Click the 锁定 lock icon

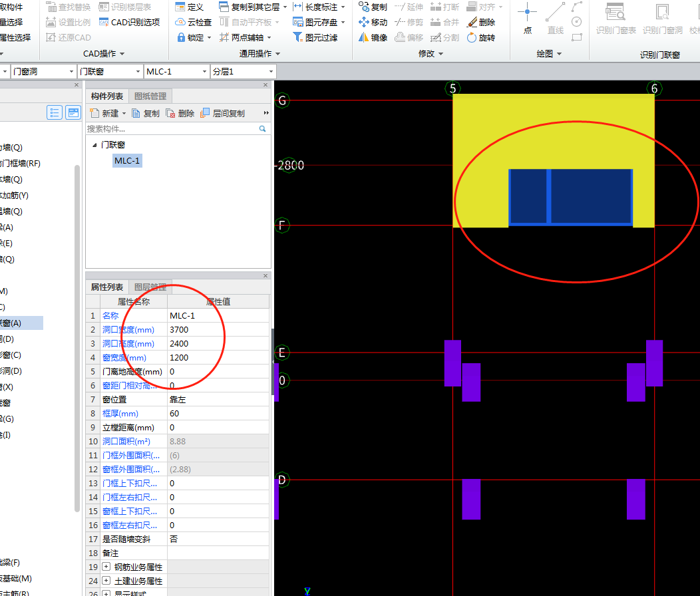(x=181, y=37)
